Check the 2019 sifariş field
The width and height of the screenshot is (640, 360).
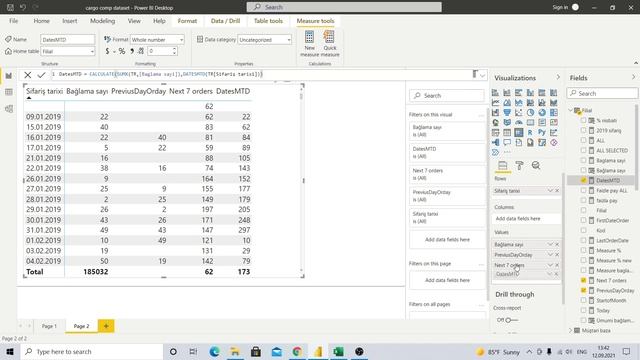coord(583,130)
